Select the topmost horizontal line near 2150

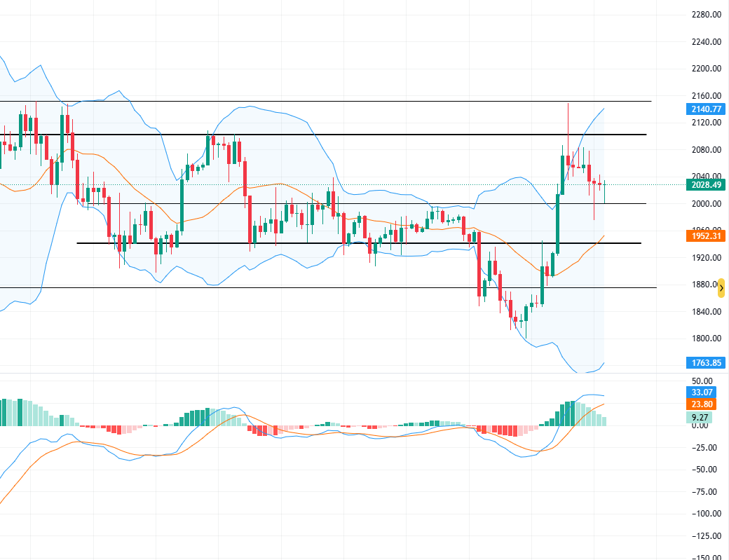350,101
